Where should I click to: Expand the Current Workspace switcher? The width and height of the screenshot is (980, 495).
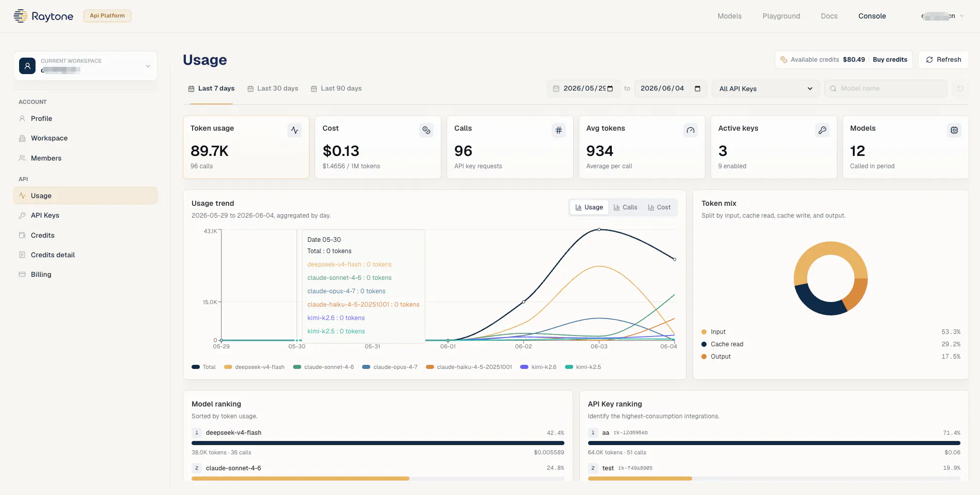coord(85,66)
